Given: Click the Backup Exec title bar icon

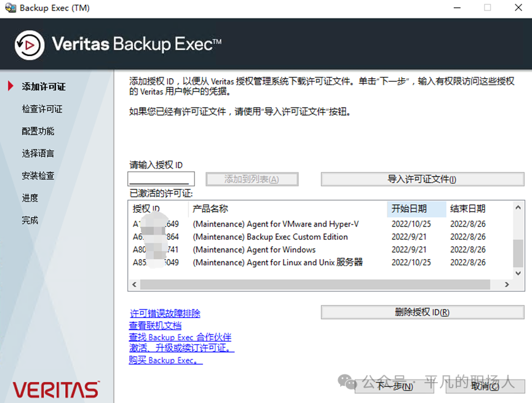Looking at the screenshot, I should tap(10, 8).
